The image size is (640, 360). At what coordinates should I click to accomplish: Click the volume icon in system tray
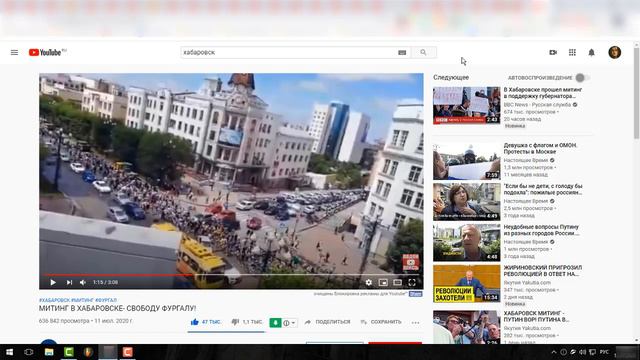582,352
